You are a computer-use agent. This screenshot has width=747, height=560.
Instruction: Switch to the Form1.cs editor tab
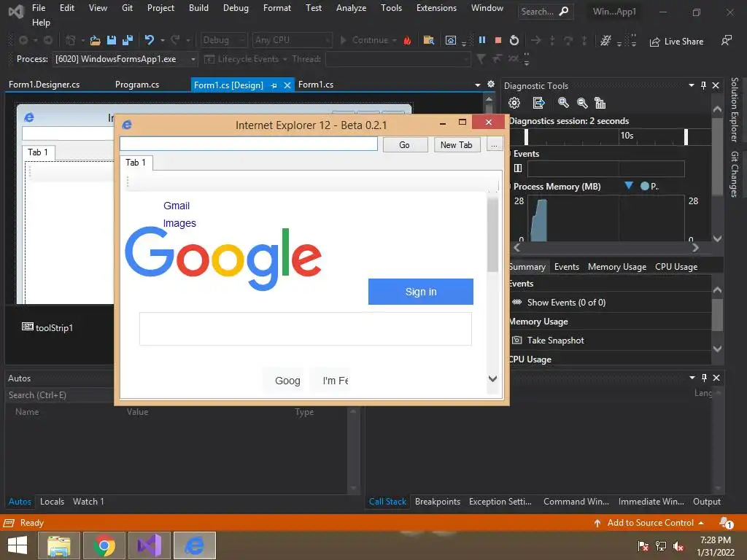pos(316,85)
